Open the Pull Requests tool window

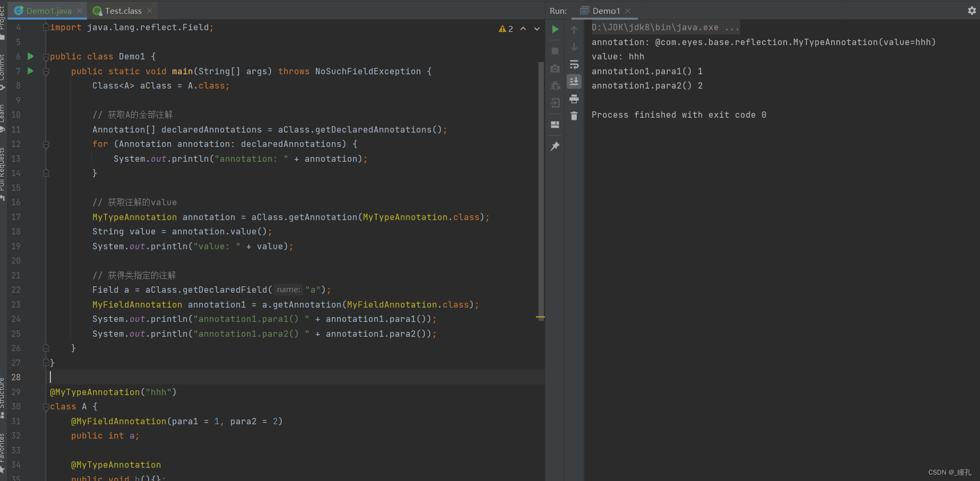(3, 174)
